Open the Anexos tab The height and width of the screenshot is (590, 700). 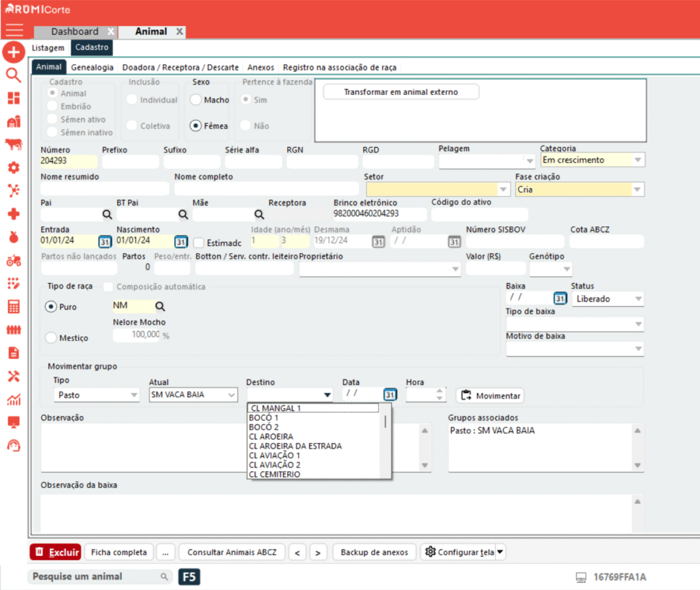(x=260, y=68)
